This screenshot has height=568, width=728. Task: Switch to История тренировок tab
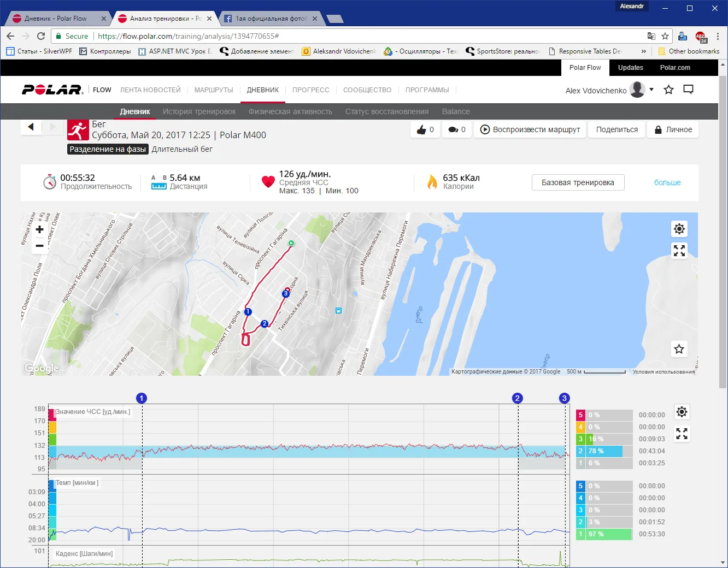click(x=199, y=111)
